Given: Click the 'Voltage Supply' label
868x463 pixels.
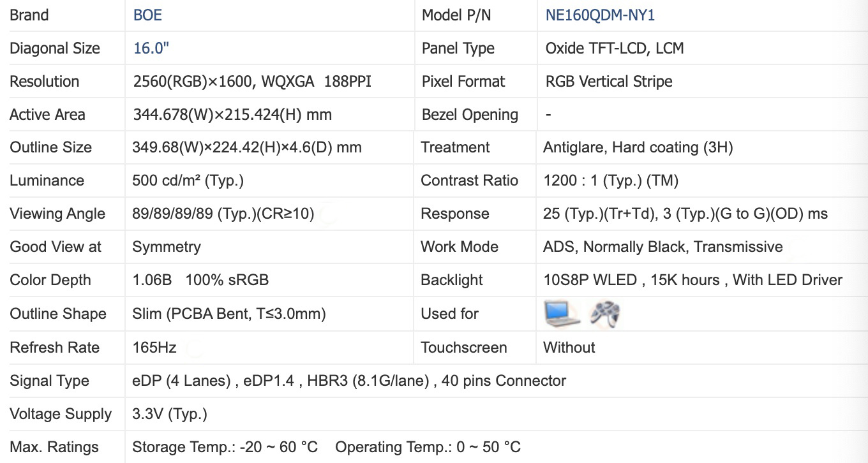Looking at the screenshot, I should 61,414.
